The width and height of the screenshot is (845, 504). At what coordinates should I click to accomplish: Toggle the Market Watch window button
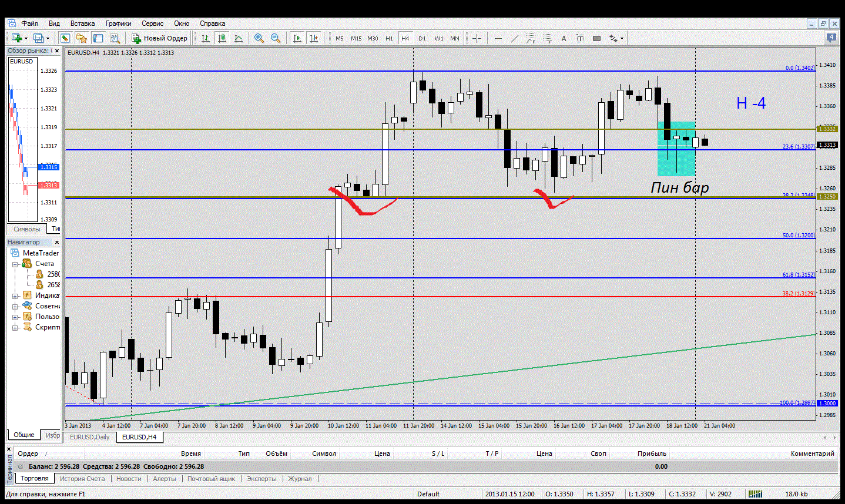(65, 38)
